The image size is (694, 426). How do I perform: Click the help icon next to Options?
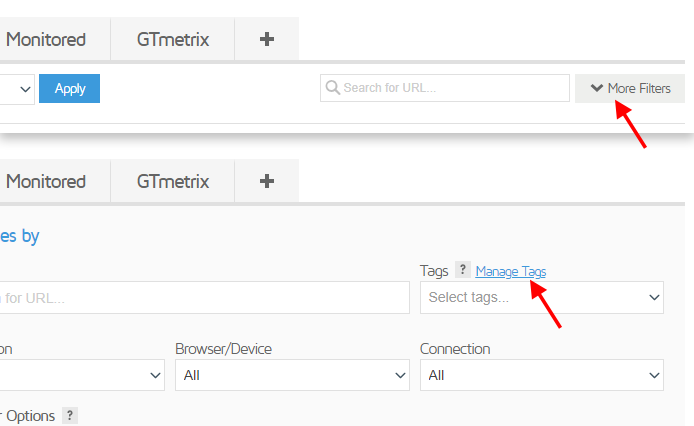(69, 415)
